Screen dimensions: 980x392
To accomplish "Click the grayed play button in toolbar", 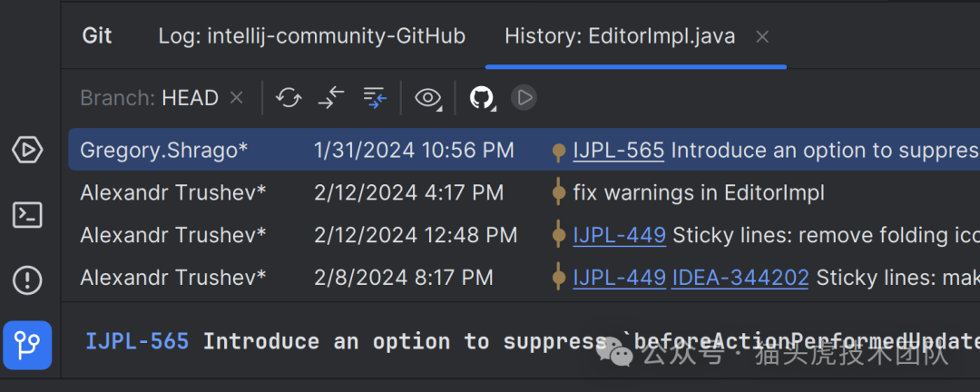I will coord(524,98).
